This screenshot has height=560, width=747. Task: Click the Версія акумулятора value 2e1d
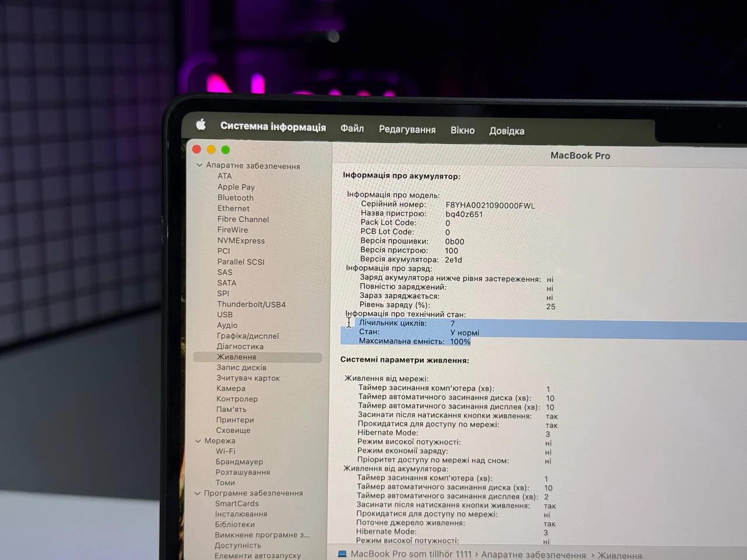[453, 260]
